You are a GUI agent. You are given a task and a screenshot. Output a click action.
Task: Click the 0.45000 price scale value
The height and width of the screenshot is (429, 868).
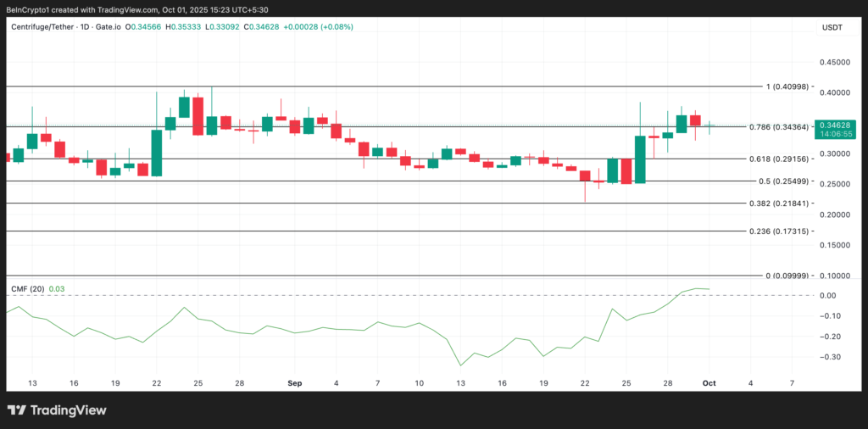coord(835,62)
